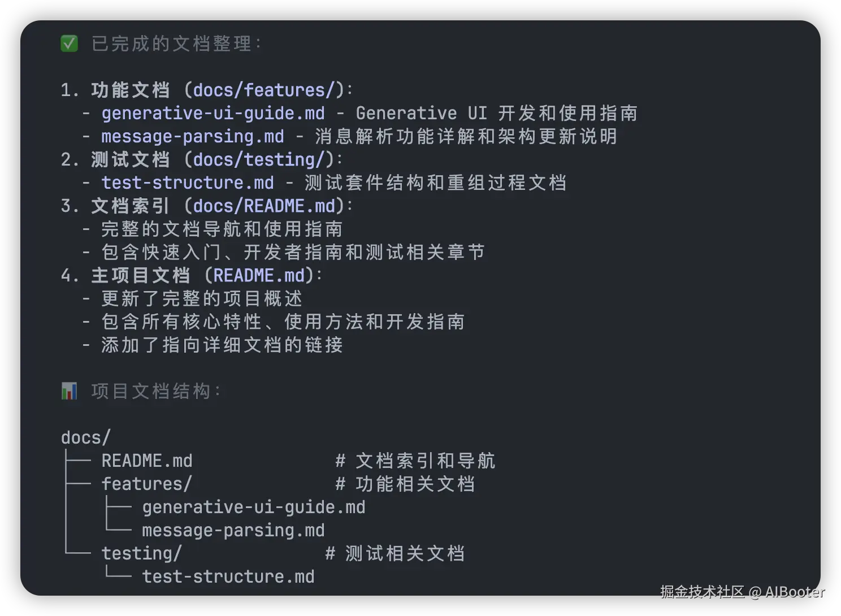Screen dimensions: 841x616
Task: Select the testing/ folder in tree
Action: click(142, 554)
